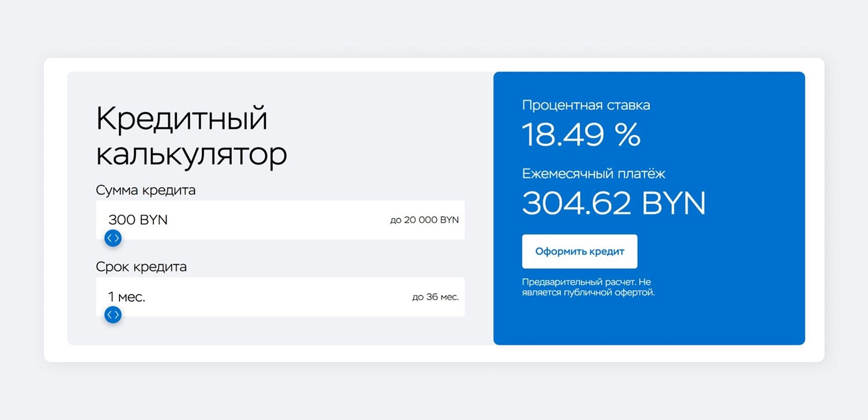Click the left arrow on the loan amount slider handle

coord(110,238)
